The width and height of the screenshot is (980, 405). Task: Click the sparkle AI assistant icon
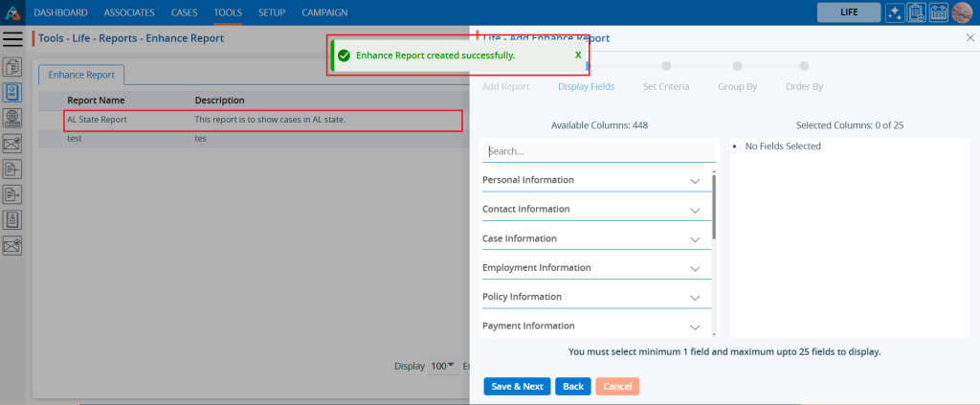[x=895, y=12]
